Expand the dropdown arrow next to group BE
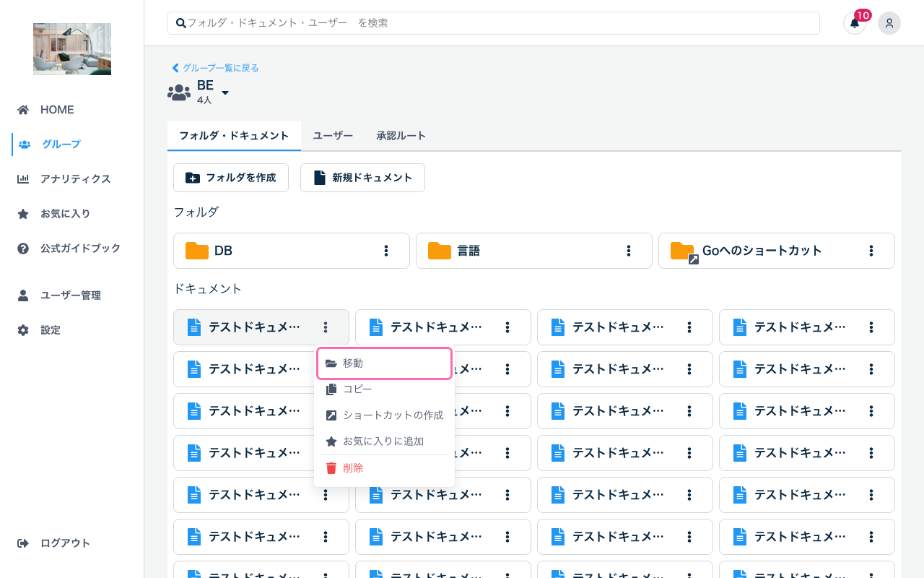This screenshot has height=578, width=924. [225, 92]
